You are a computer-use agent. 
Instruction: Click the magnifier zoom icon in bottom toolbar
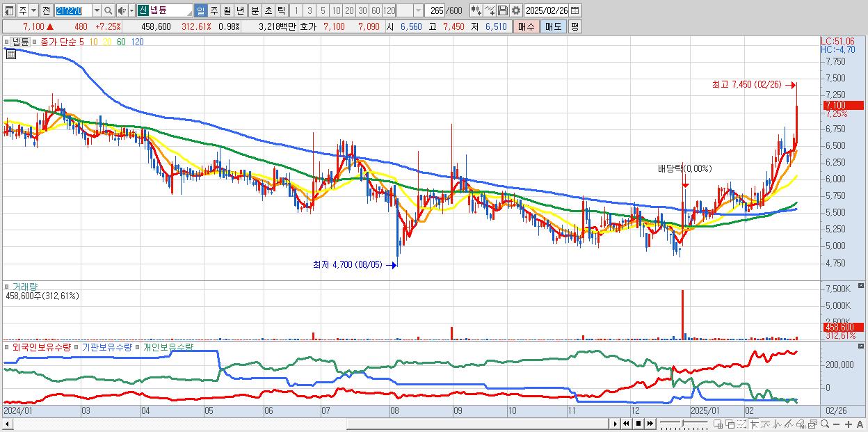click(824, 424)
